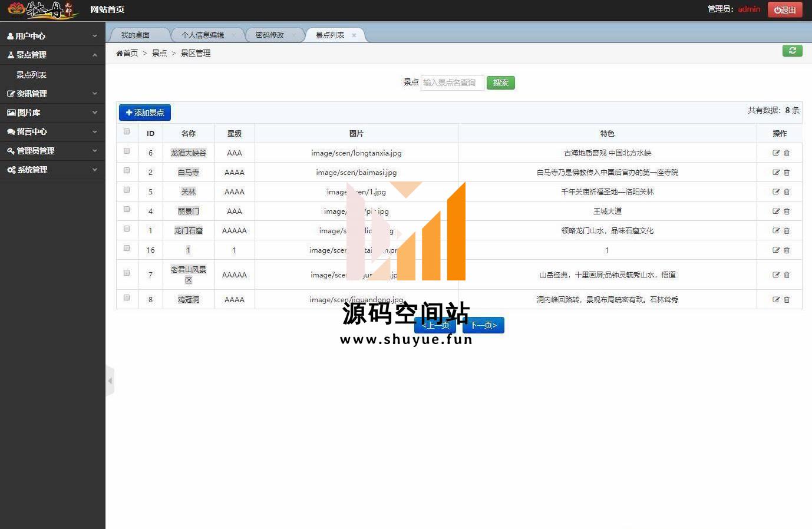Collapse the 景点管理 sidebar menu
Image resolution: width=812 pixels, height=529 pixels.
click(52, 55)
